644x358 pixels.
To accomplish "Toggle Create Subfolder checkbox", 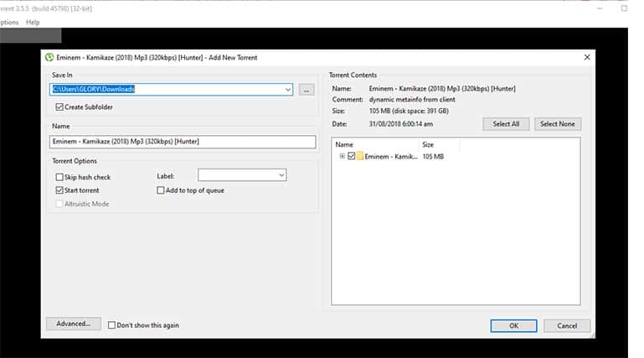I will [x=59, y=106].
